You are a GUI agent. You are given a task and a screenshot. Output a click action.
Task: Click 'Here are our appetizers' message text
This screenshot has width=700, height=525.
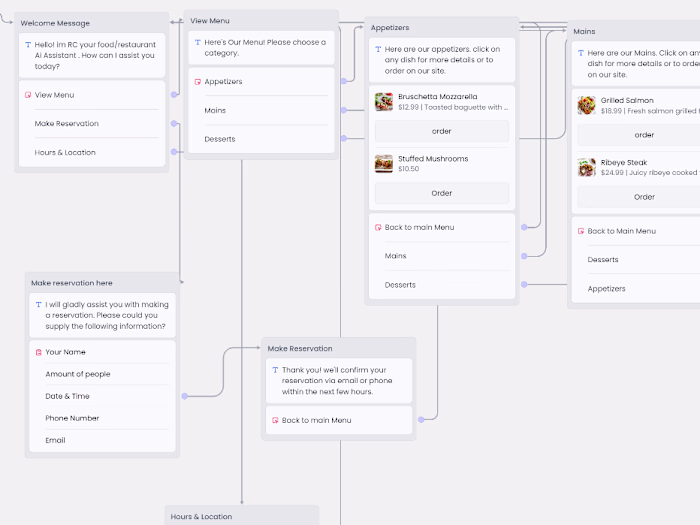(442, 60)
